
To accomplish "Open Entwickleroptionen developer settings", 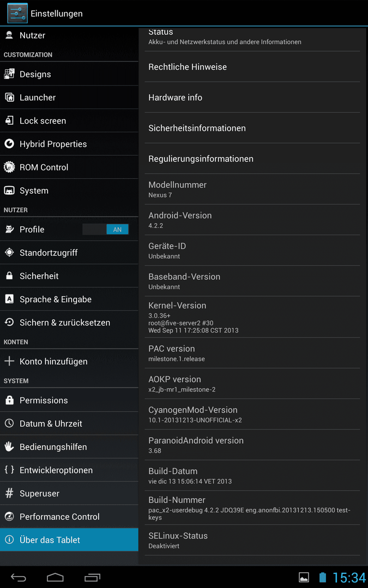I will tap(69, 470).
